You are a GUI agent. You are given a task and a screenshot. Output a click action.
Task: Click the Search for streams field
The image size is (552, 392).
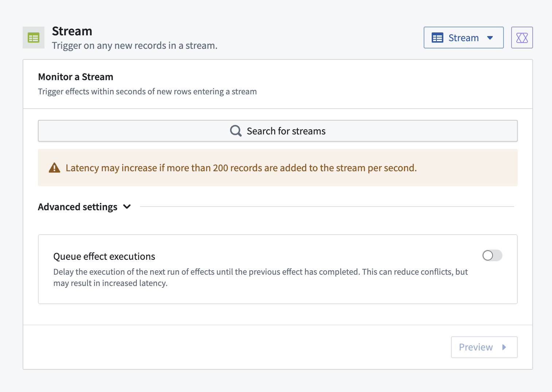pos(277,131)
